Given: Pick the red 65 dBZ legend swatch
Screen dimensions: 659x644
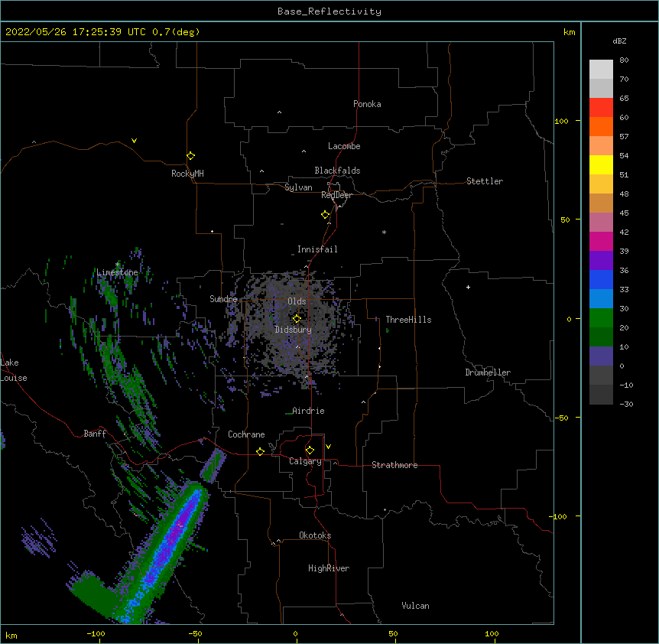Looking at the screenshot, I should 601,107.
